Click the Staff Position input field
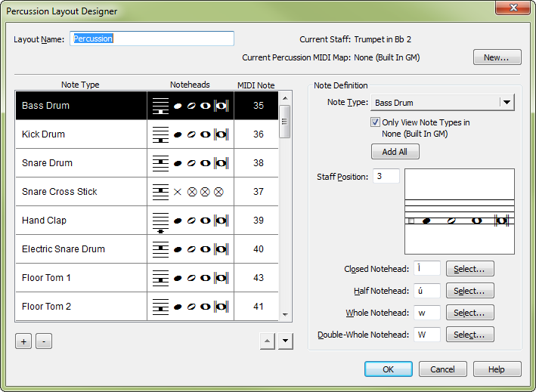Screen dimensions: 536x392 [386, 177]
